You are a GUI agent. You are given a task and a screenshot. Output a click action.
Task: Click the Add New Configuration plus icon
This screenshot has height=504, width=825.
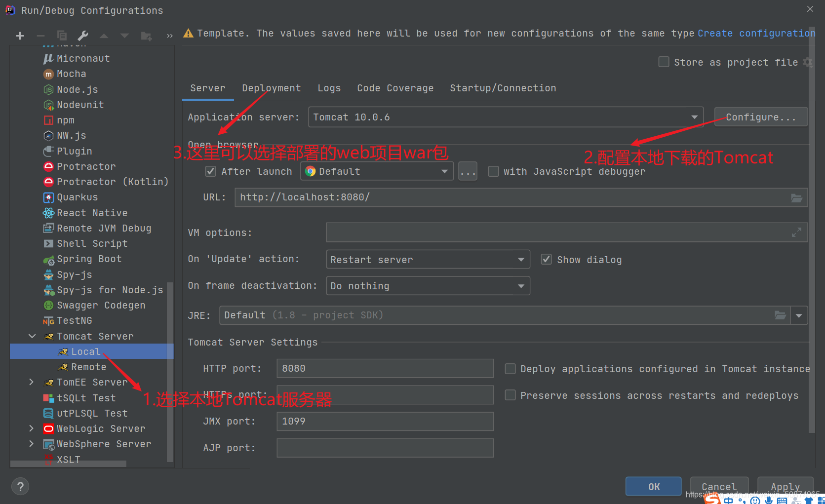[20, 36]
